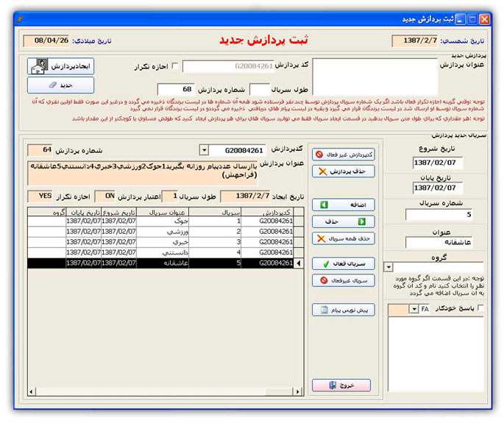
Task: Click the اضافه add button with green arrow
Action: click(344, 205)
